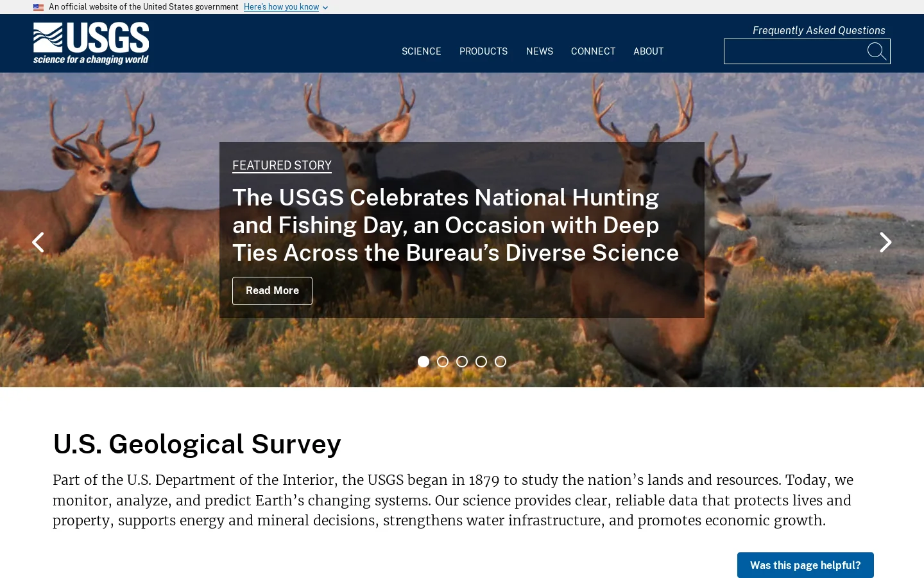This screenshot has height=578, width=924.
Task: Click the Read More button
Action: (272, 291)
